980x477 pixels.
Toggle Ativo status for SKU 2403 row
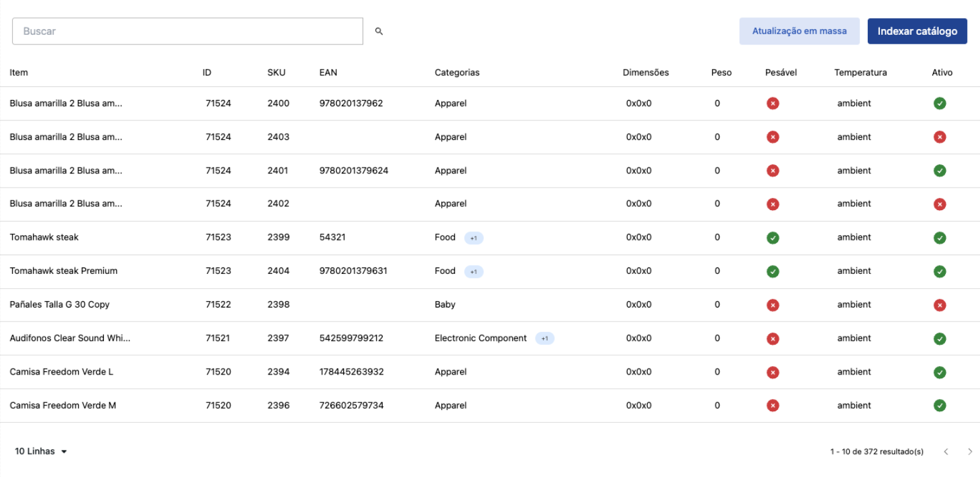(x=939, y=137)
